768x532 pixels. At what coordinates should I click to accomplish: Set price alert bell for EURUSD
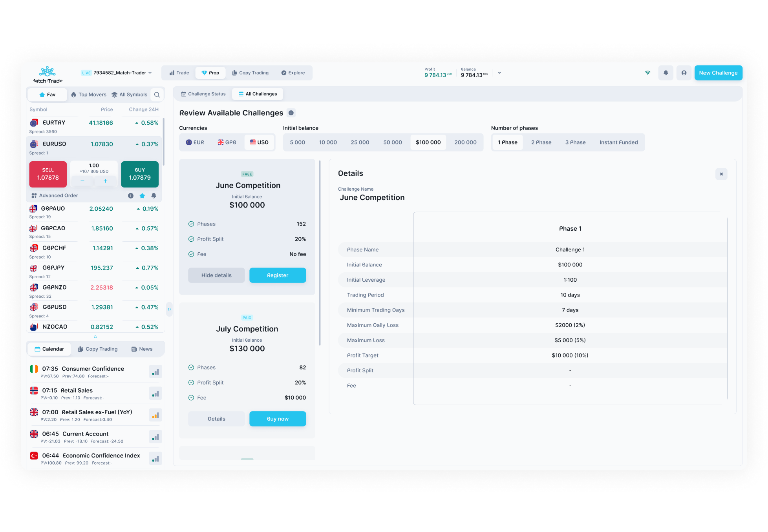pyautogui.click(x=154, y=196)
